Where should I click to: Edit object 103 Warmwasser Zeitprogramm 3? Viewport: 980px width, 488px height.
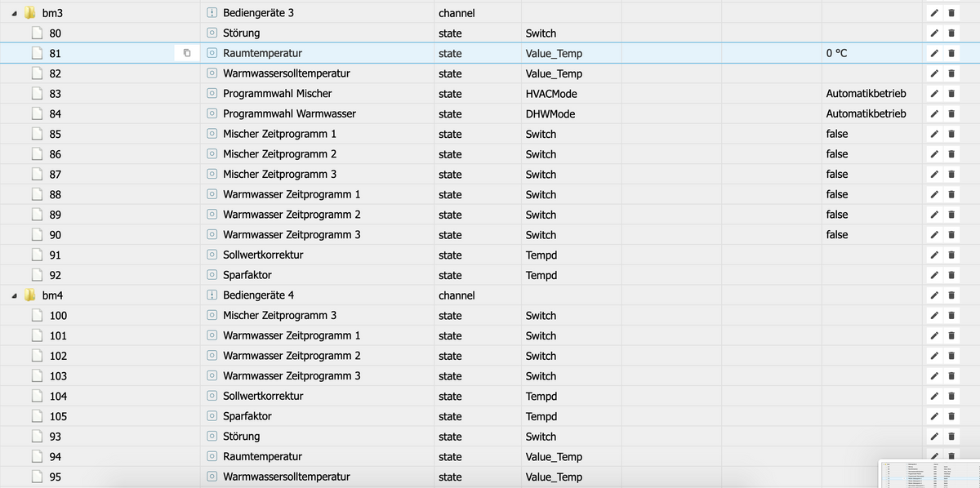[935, 376]
